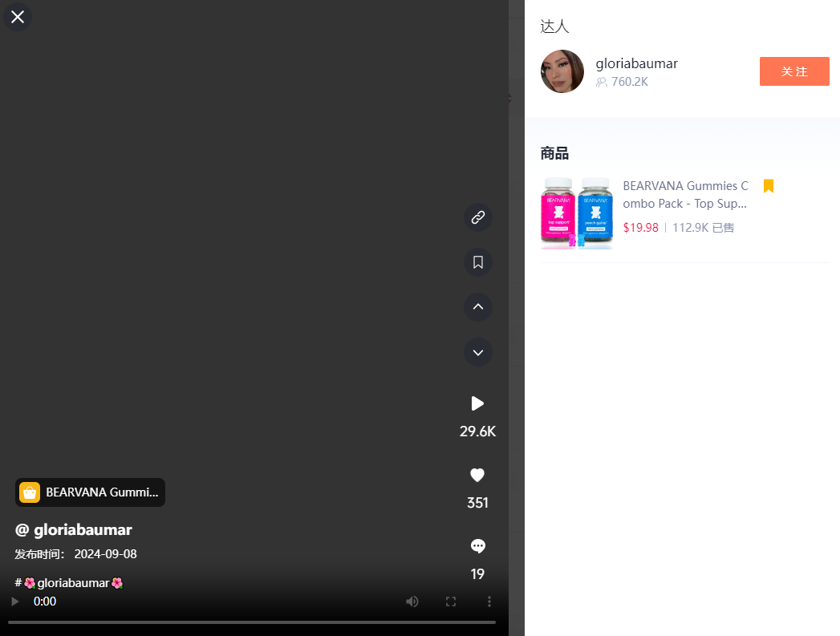
Task: Click on the video progress bar
Action: click(x=252, y=622)
